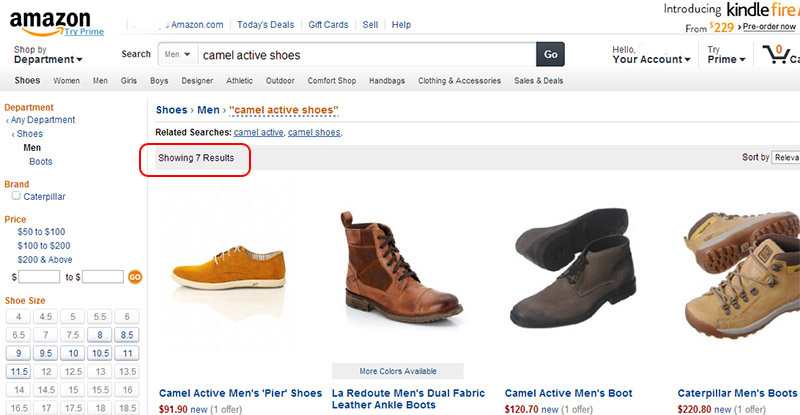This screenshot has height=415, width=800.
Task: Filter price by $100 to $200
Action: (x=44, y=245)
